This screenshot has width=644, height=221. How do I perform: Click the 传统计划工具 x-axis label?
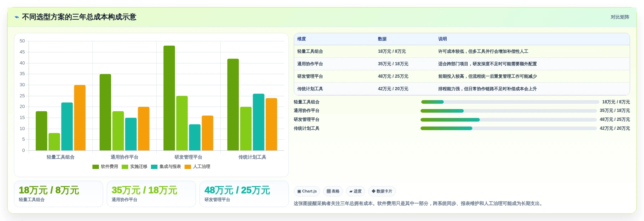click(x=252, y=157)
